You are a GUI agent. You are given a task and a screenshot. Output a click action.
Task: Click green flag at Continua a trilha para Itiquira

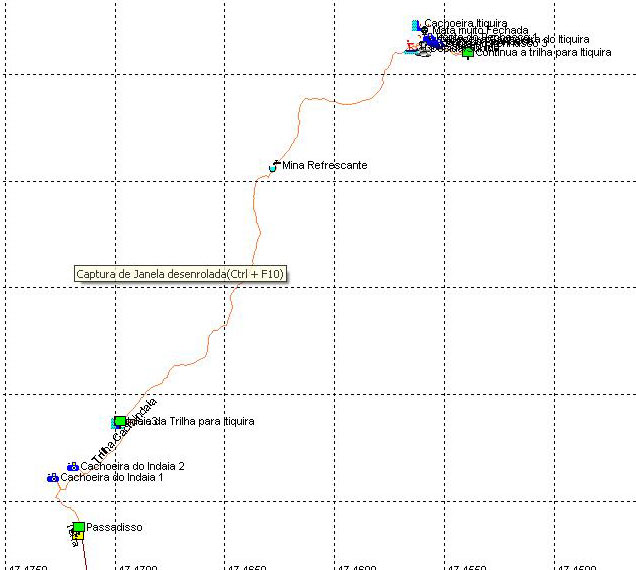[x=467, y=52]
